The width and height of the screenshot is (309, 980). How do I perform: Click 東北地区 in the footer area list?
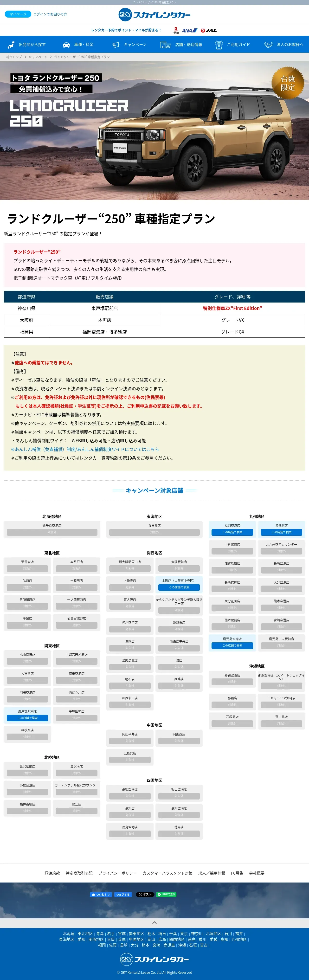click(85, 934)
